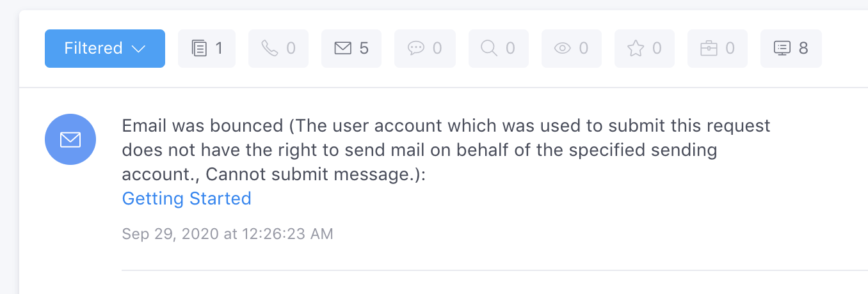Click the chevron arrow beside Filtered

pyautogui.click(x=139, y=49)
